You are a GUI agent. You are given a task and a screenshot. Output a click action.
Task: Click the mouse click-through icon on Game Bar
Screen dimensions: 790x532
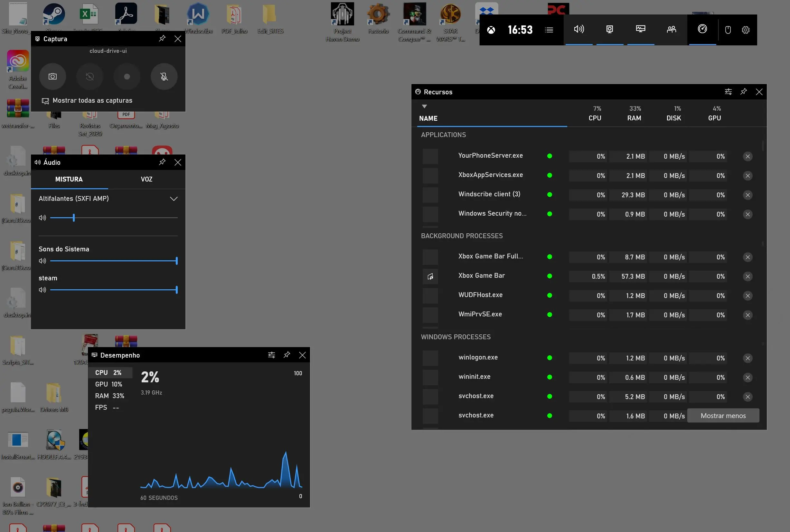728,30
